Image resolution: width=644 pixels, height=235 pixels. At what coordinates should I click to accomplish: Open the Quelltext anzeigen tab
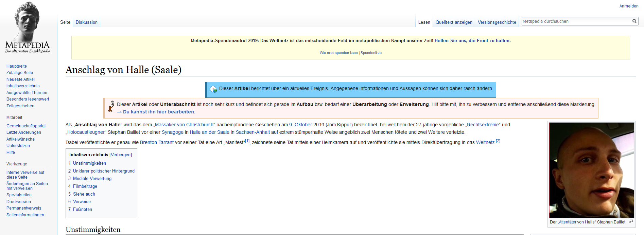pyautogui.click(x=454, y=22)
